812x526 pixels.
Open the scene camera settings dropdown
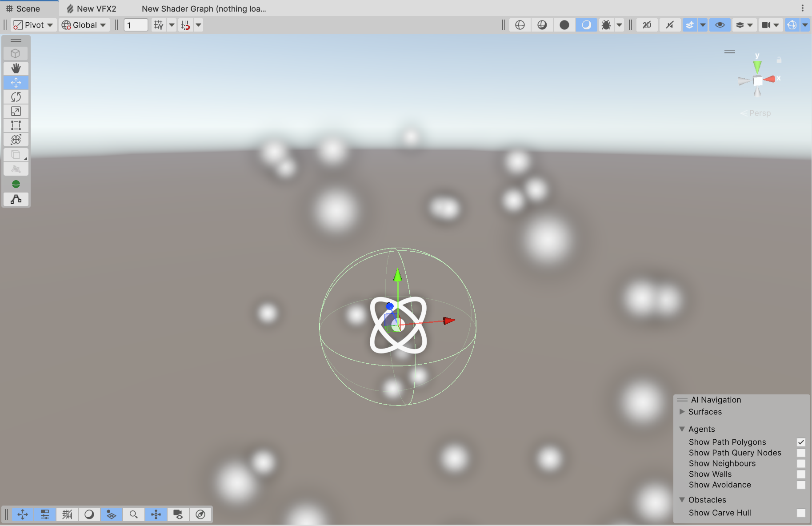tap(771, 25)
